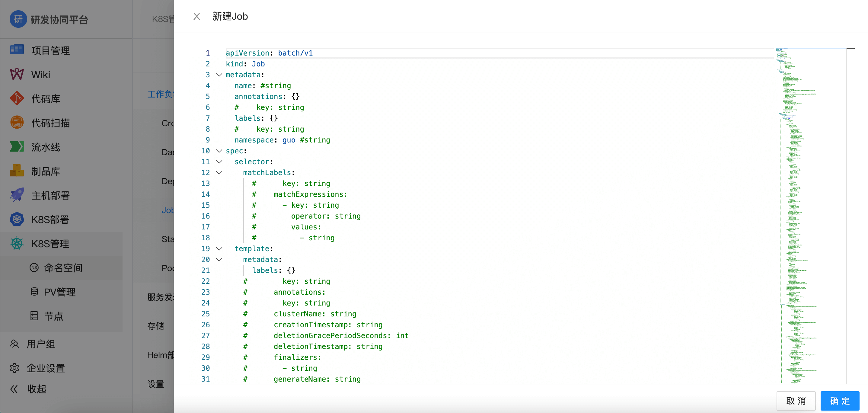Viewport: 868px width, 413px height.
Task: Collapse the metadata section at line 3
Action: tap(219, 75)
